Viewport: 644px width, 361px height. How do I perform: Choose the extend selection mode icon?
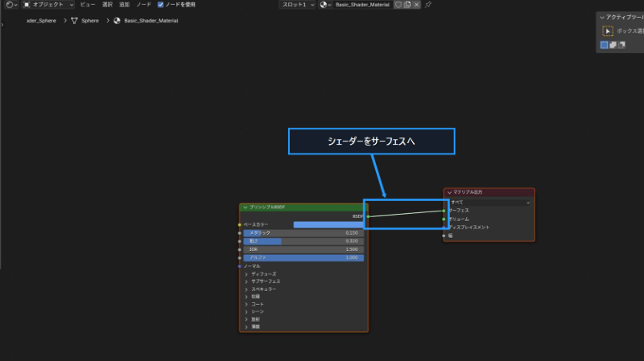[613, 45]
